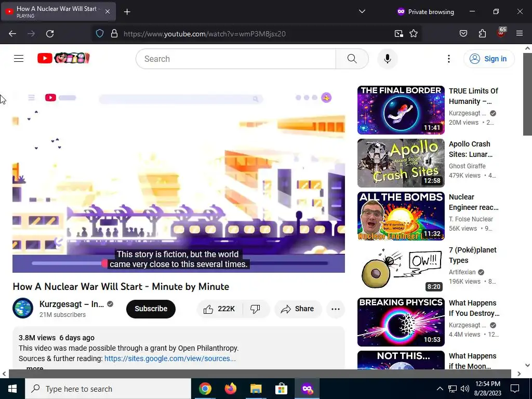Open uBlock extension with 65 badge

[501, 33]
